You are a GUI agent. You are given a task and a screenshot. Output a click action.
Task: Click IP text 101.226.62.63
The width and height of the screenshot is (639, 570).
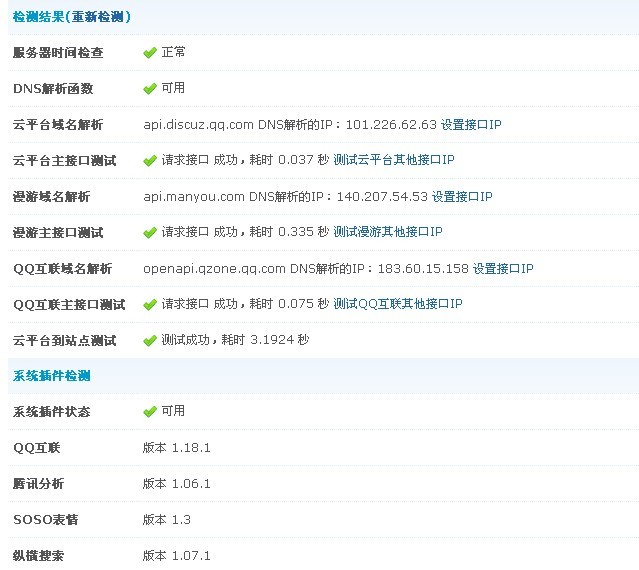pyautogui.click(x=391, y=124)
